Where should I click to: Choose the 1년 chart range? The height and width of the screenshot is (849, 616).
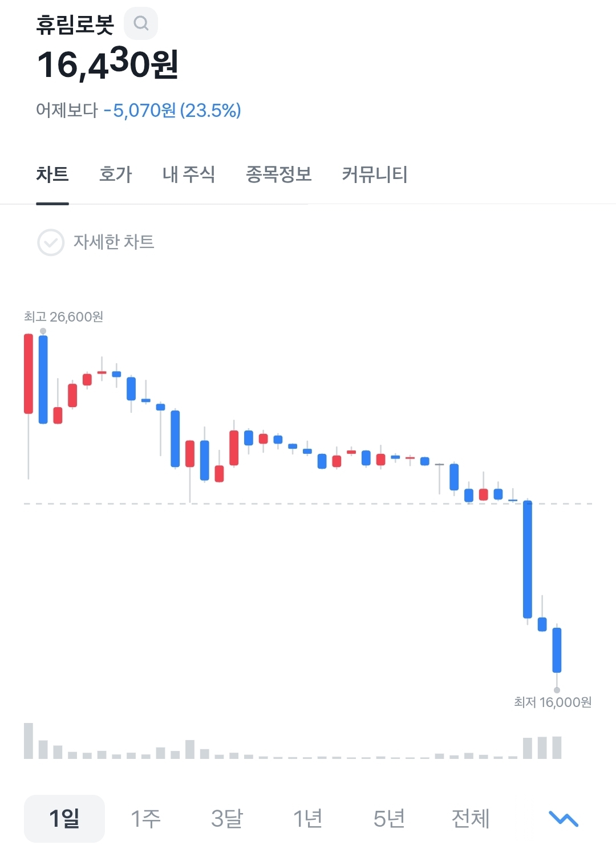click(307, 818)
